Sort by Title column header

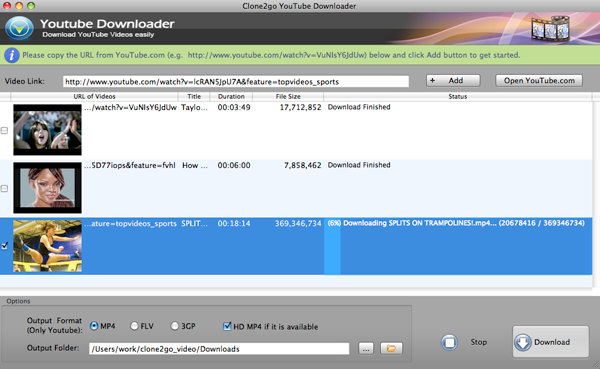tap(194, 96)
